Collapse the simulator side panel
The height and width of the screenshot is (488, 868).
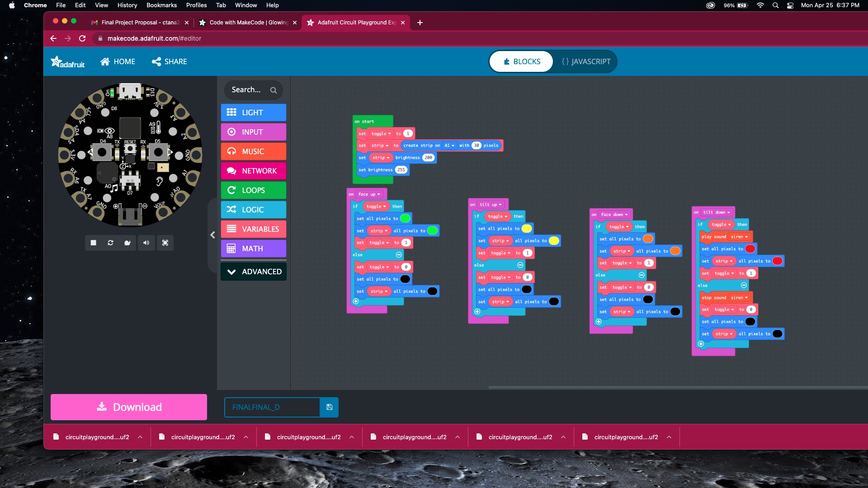click(212, 235)
